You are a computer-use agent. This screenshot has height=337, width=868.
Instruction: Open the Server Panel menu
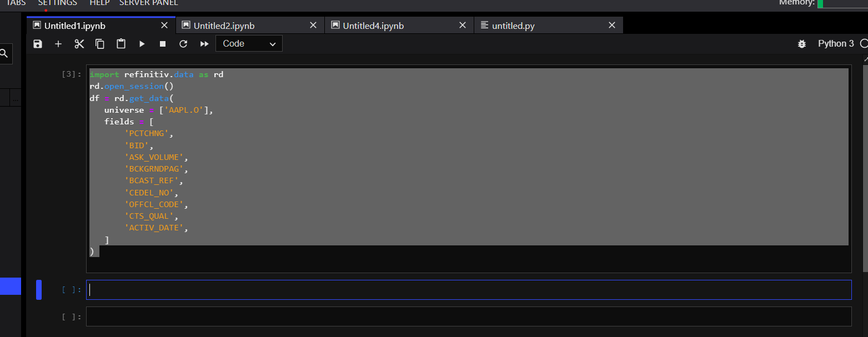coord(149,3)
